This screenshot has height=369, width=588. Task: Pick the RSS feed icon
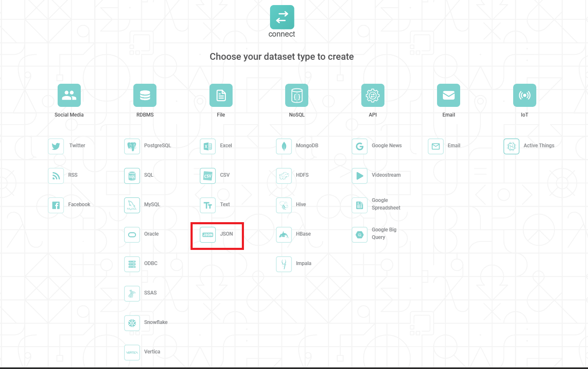[x=56, y=176]
